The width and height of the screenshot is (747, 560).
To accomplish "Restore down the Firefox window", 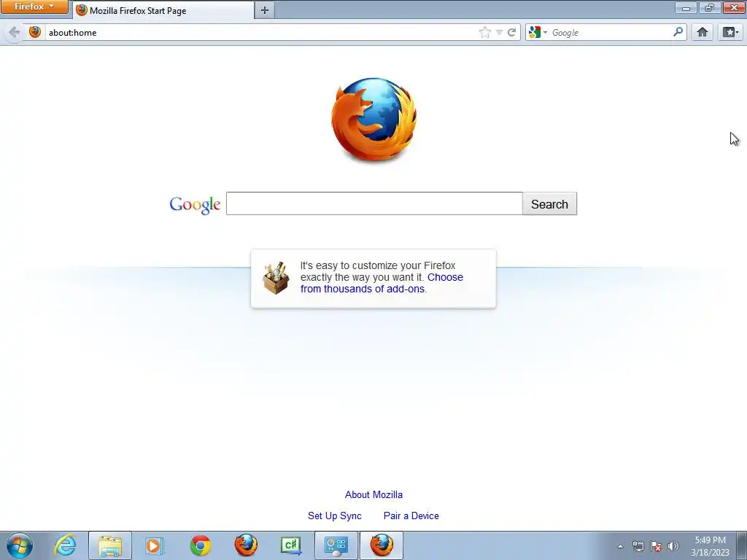I will pos(710,7).
